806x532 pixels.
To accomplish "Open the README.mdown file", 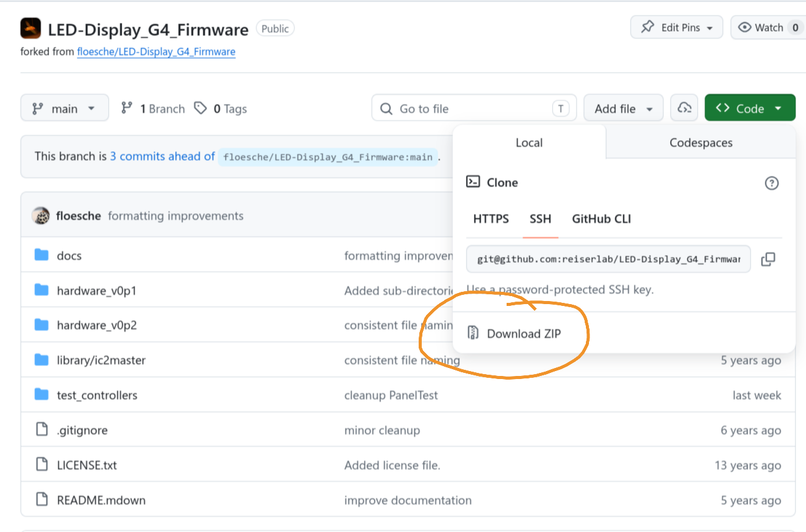I will (101, 500).
